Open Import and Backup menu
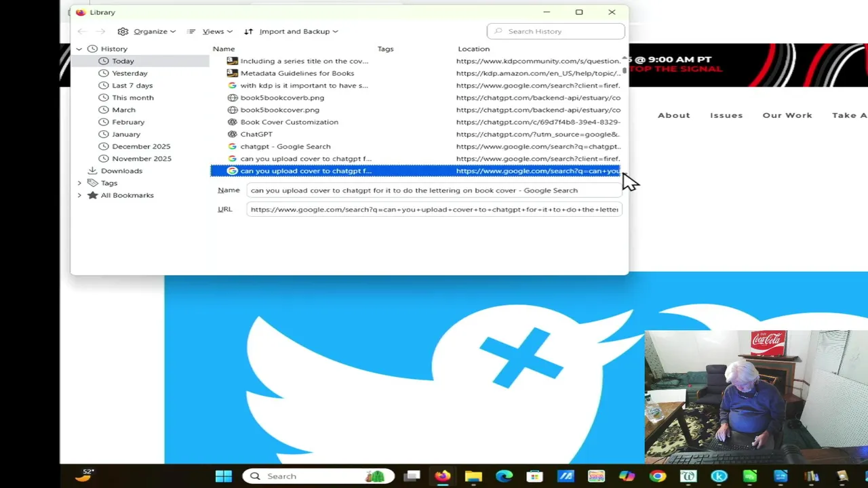868x488 pixels. coord(291,31)
